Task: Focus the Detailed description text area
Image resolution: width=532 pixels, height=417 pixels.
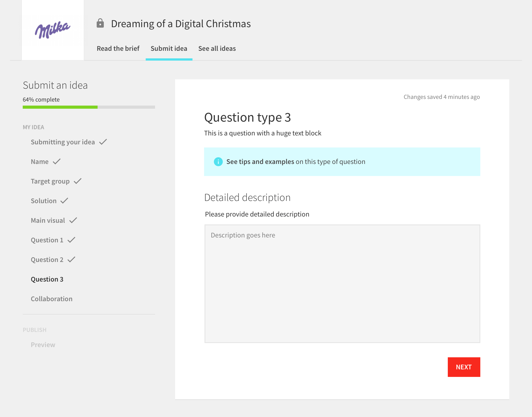Action: (342, 283)
